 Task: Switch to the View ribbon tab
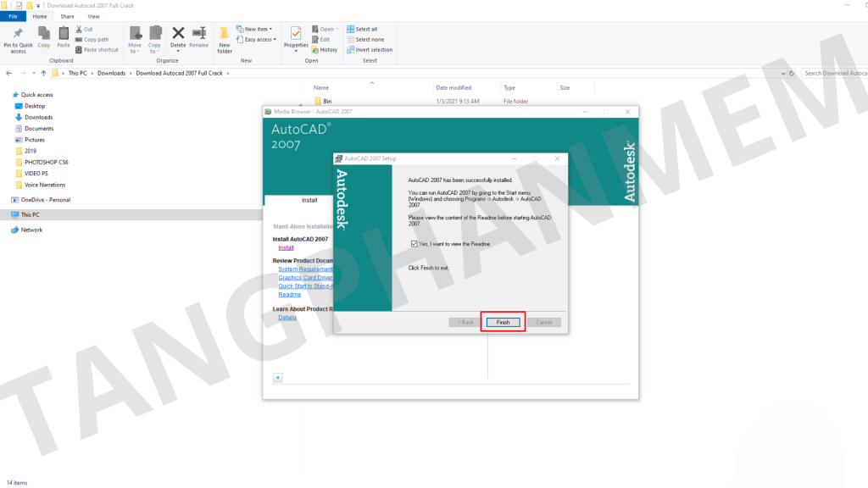pos(93,16)
